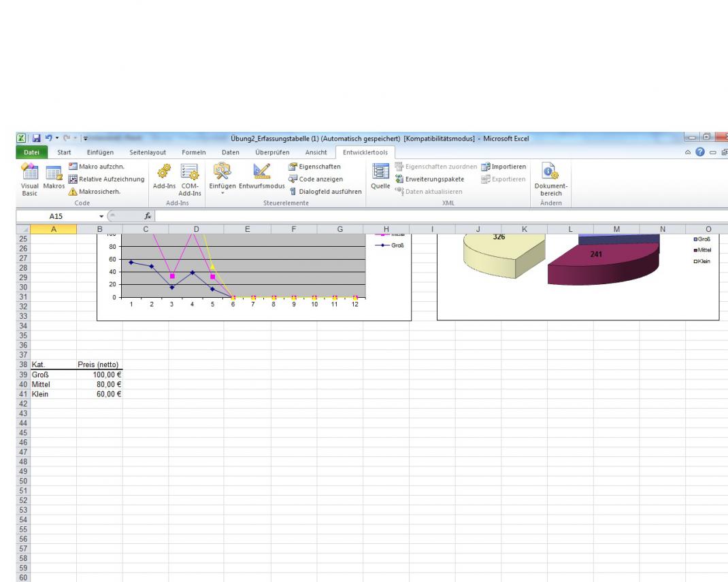Click the insert function fx button
Screen dimensions: 728x582
point(148,216)
